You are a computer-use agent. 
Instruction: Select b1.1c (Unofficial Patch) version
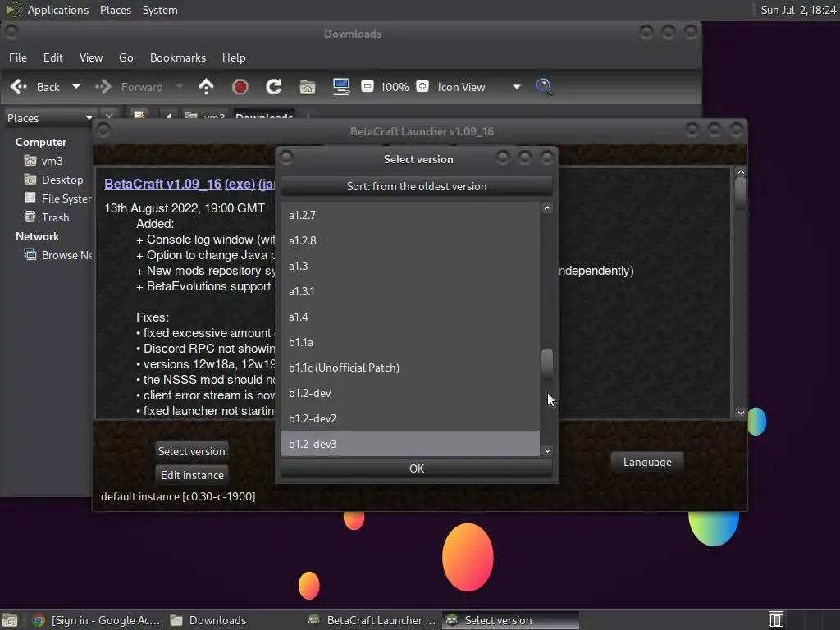tap(410, 367)
